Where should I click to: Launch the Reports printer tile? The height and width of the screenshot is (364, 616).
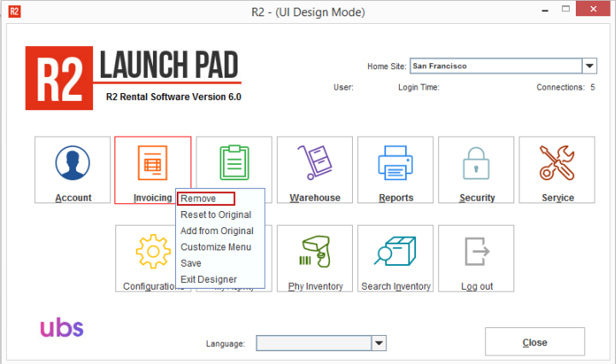pyautogui.click(x=396, y=170)
